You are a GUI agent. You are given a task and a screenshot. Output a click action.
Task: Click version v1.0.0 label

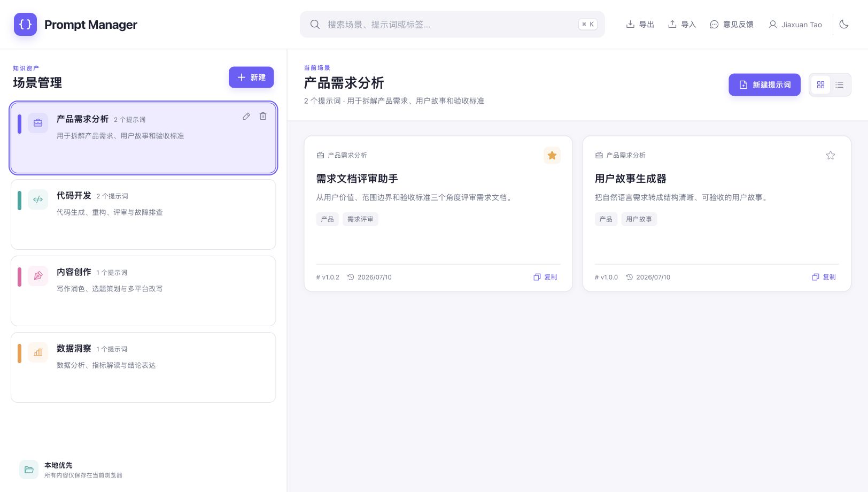606,277
